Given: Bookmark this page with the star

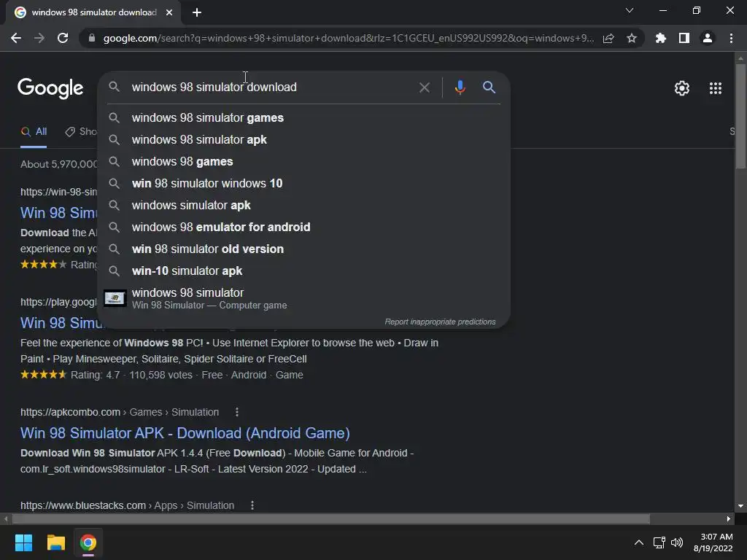Looking at the screenshot, I should point(632,38).
